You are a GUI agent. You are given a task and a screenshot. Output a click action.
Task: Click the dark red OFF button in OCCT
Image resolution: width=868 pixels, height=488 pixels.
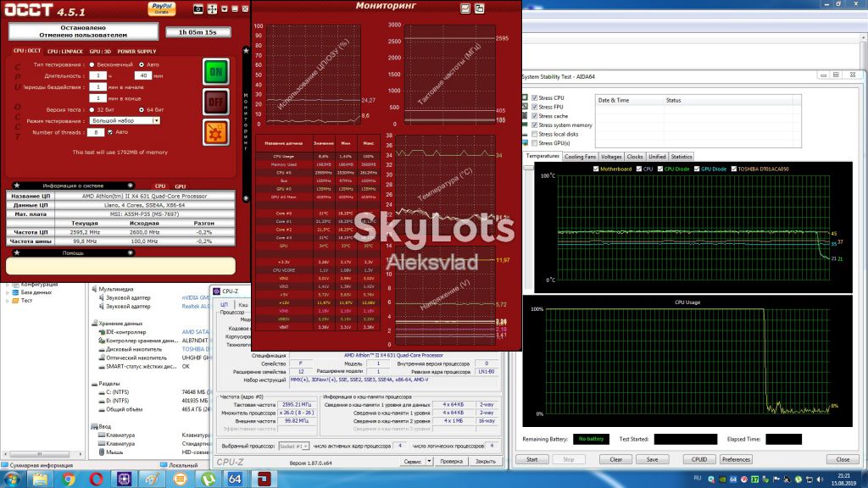215,102
